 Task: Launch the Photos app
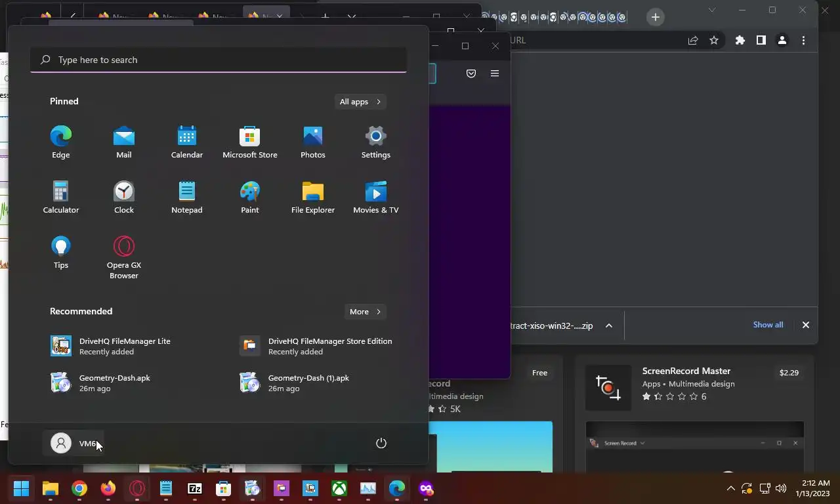(x=313, y=142)
